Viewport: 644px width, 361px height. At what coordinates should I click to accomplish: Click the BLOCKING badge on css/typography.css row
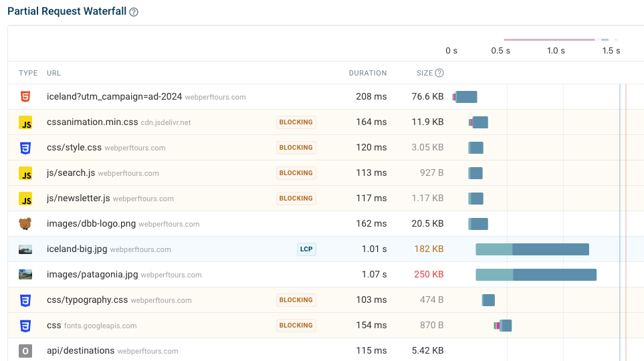pyautogui.click(x=296, y=300)
